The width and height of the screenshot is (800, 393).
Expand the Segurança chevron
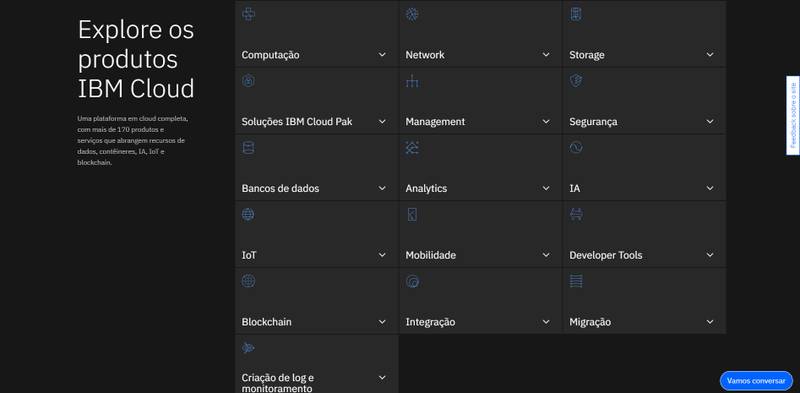pos(710,121)
